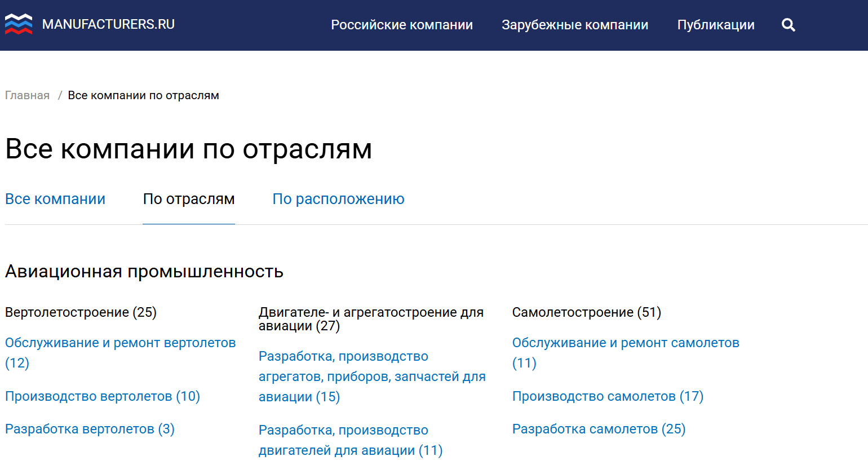The image size is (868, 465).
Task: Navigate to Главная in the breadcrumb
Action: click(27, 95)
